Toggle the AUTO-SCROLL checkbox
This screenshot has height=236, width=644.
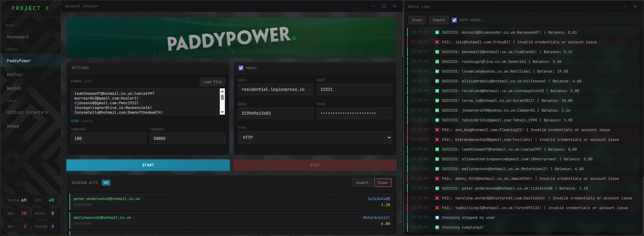[454, 20]
